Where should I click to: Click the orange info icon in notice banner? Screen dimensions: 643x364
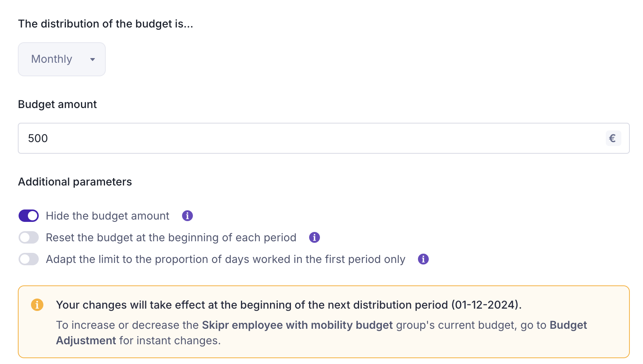37,305
